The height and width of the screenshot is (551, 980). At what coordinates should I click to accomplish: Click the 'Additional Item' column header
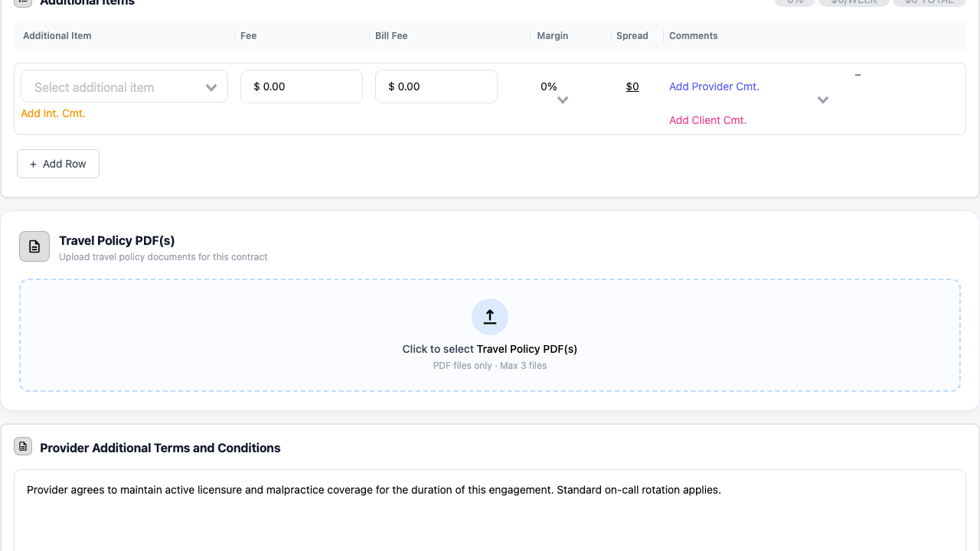[x=57, y=36]
